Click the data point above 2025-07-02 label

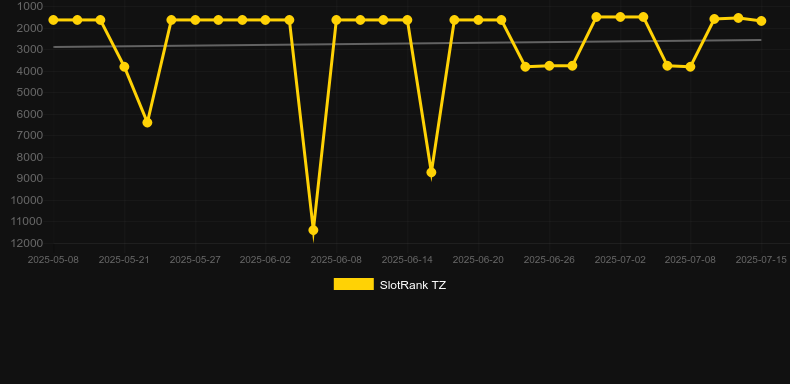tap(620, 17)
